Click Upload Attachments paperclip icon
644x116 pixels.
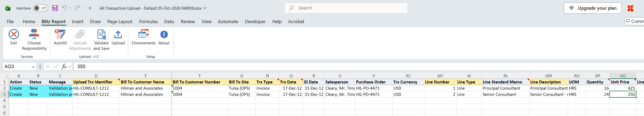tap(80, 34)
